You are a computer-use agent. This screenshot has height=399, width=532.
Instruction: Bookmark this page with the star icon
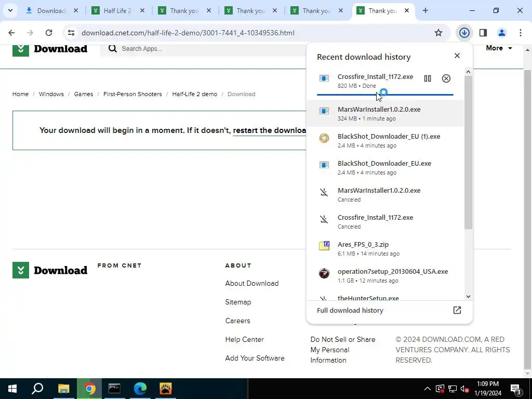click(438, 33)
